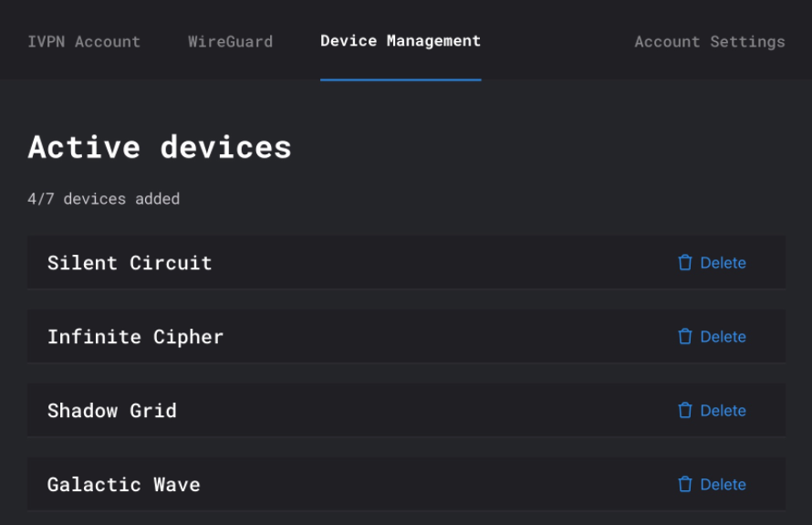Viewport: 812px width, 525px height.
Task: Go to Account Settings
Action: coord(710,41)
